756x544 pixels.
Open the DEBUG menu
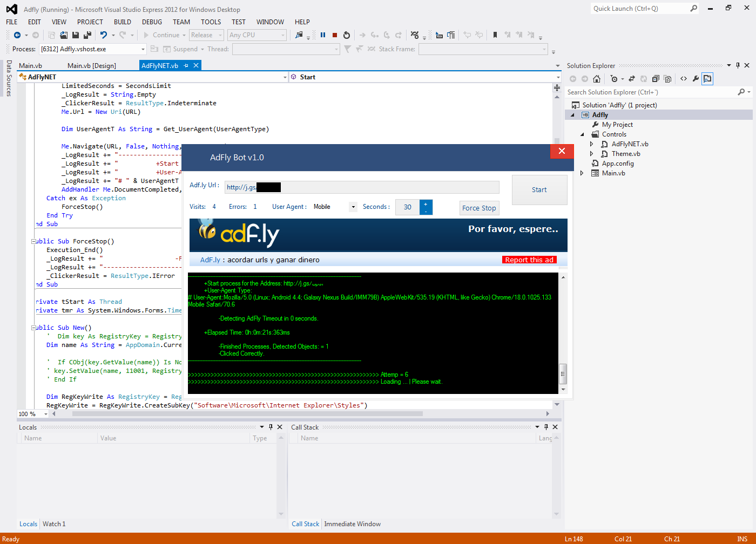(x=152, y=22)
